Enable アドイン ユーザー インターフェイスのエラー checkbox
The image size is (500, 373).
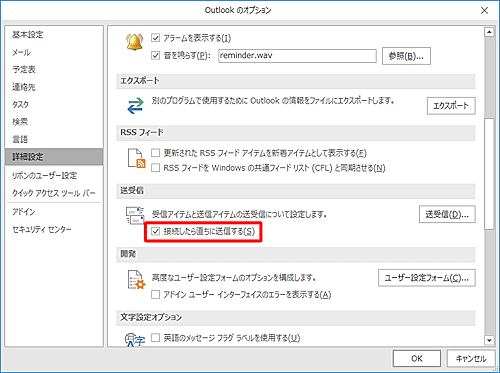[155, 295]
